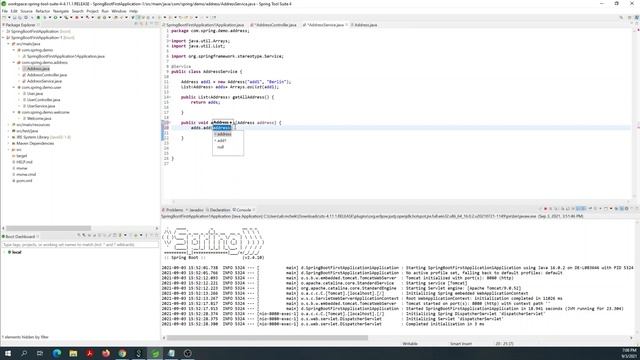The height and width of the screenshot is (360, 640).
Task: Click the Boot Dashboard view title
Action: coord(20,236)
